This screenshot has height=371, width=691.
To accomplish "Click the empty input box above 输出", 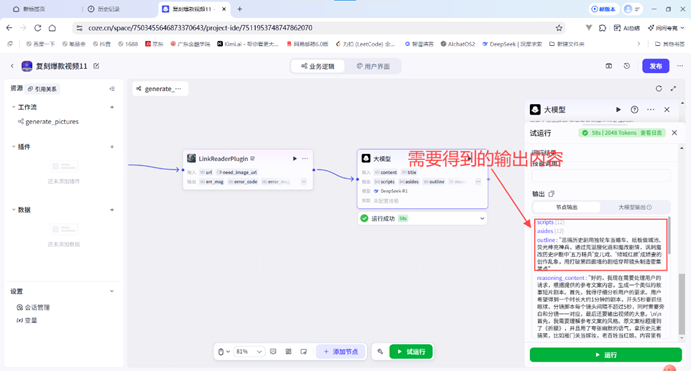I will [601, 176].
